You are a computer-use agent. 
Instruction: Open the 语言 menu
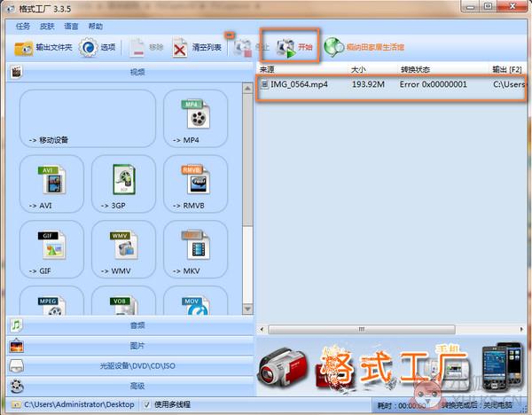(x=71, y=27)
